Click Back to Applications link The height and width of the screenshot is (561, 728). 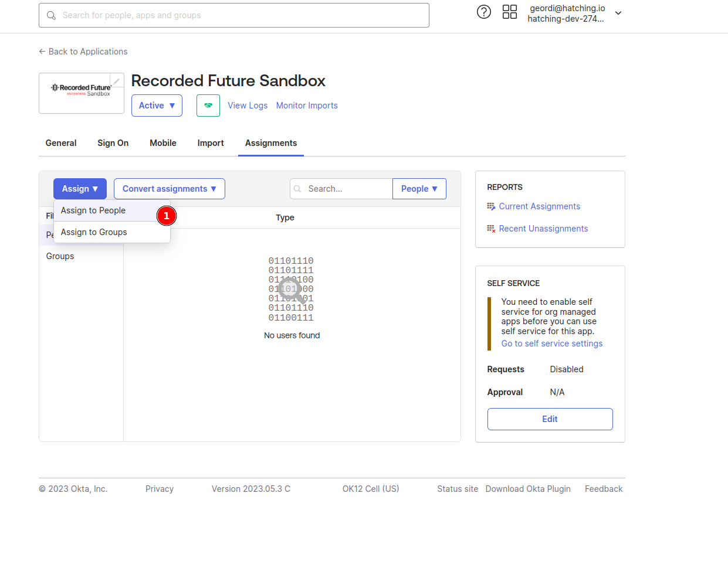click(83, 52)
